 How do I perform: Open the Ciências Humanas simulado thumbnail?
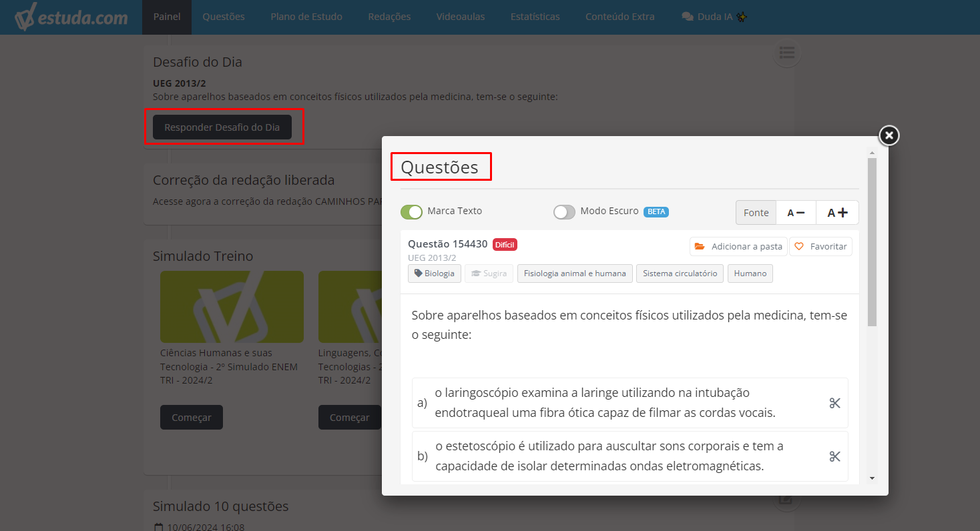click(x=232, y=307)
